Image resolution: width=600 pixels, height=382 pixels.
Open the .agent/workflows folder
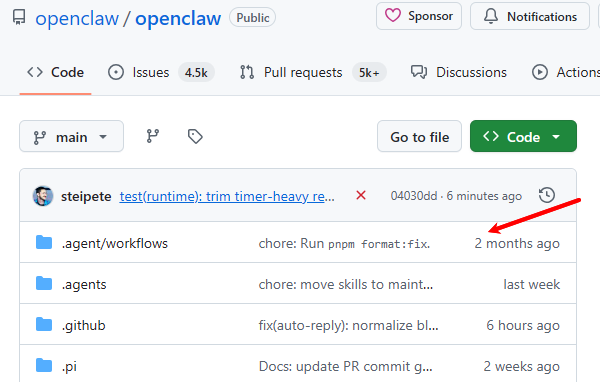click(x=115, y=243)
